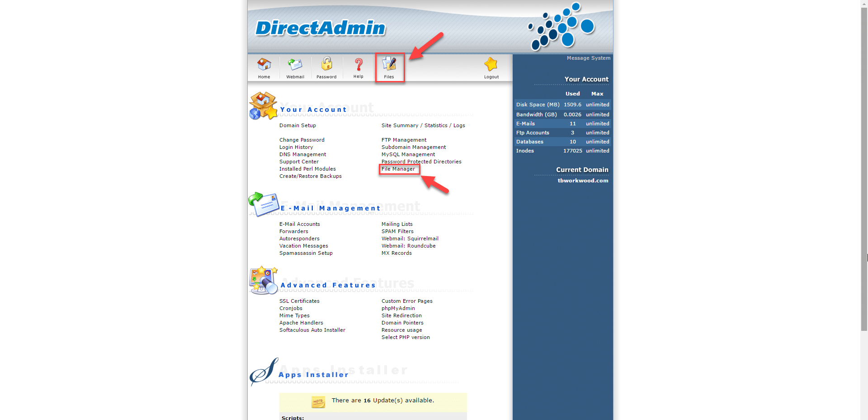Open E-Mail Accounts
868x420 pixels.
[x=300, y=224]
